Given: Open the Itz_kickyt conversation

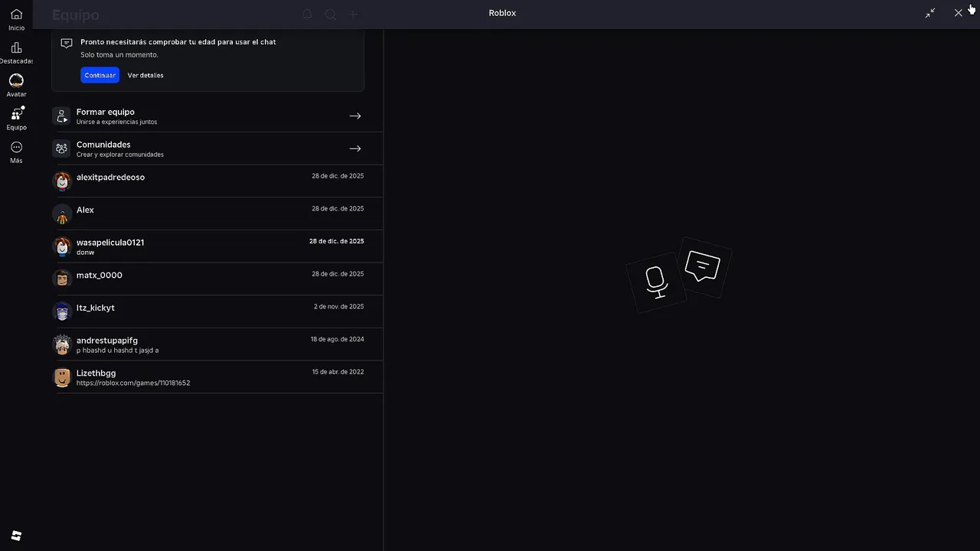Looking at the screenshot, I should click(217, 311).
